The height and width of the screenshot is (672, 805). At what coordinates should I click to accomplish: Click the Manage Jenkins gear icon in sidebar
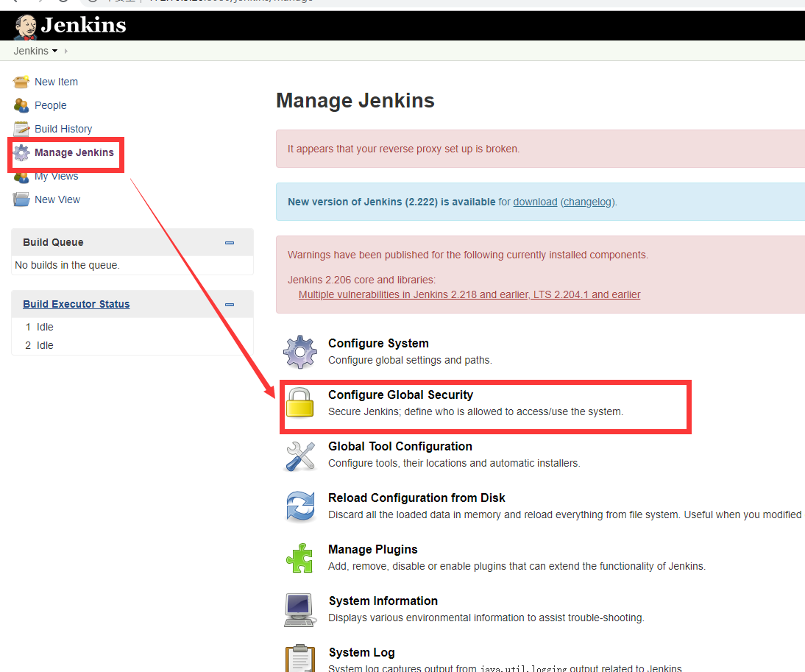(21, 152)
